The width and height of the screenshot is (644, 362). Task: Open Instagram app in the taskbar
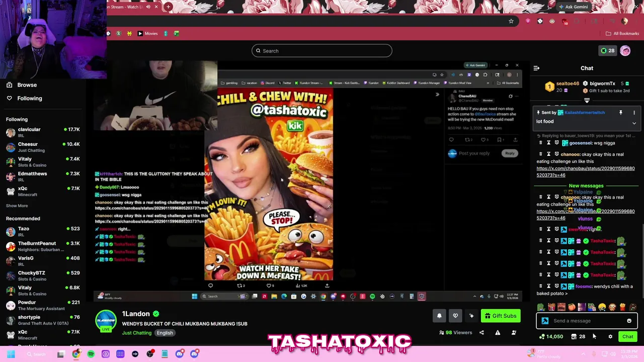tap(105, 354)
